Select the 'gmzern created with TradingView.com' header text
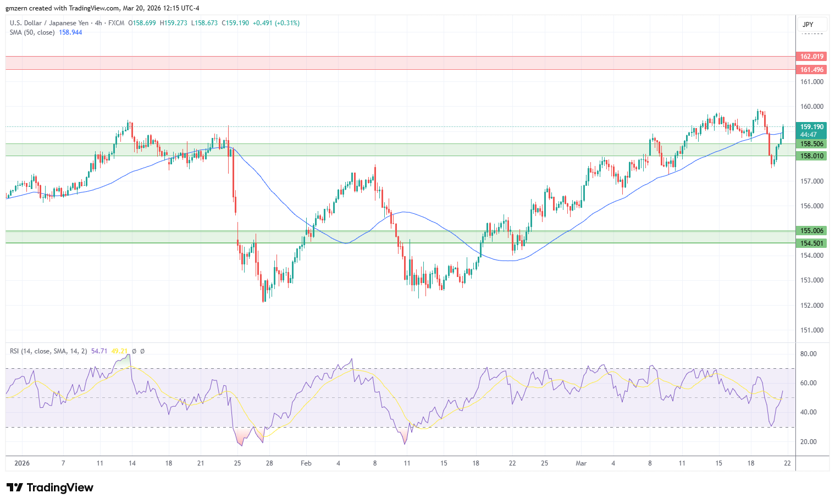This screenshot has height=504, width=835. 62,8
